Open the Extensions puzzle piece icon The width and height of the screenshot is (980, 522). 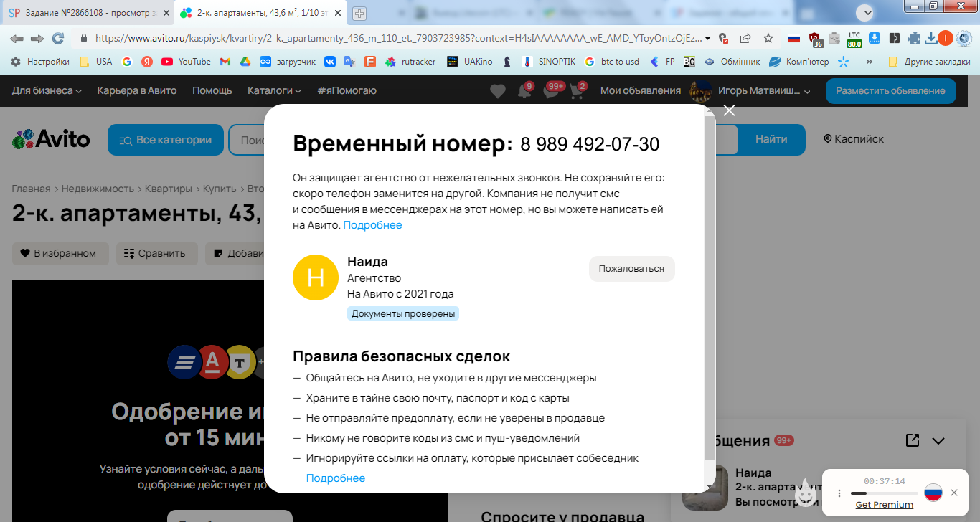click(913, 38)
